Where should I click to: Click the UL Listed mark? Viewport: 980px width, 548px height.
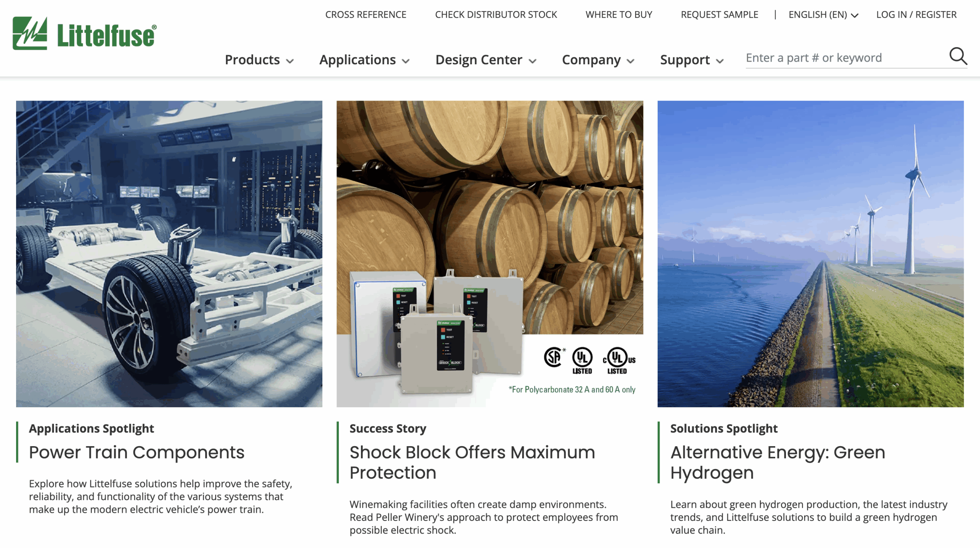tap(582, 360)
